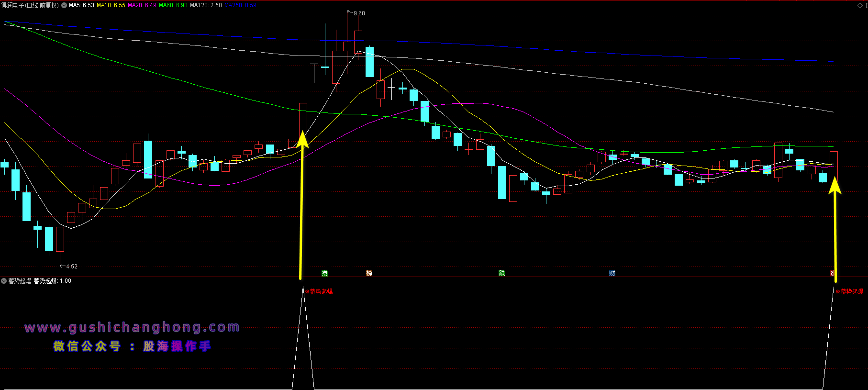868x390 pixels.
Task: Expand the 蓄势起爆 indicator panel dropdown arrow
Action: tap(4, 281)
